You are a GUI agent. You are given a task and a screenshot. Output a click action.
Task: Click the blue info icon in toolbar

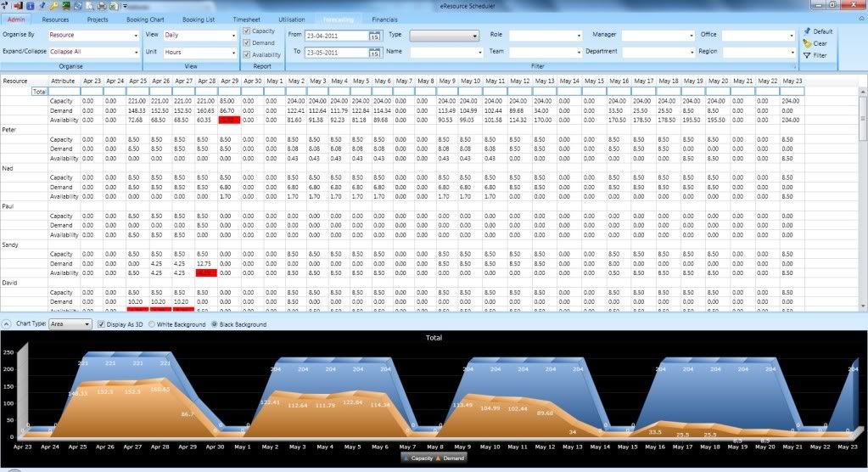tap(30, 6)
